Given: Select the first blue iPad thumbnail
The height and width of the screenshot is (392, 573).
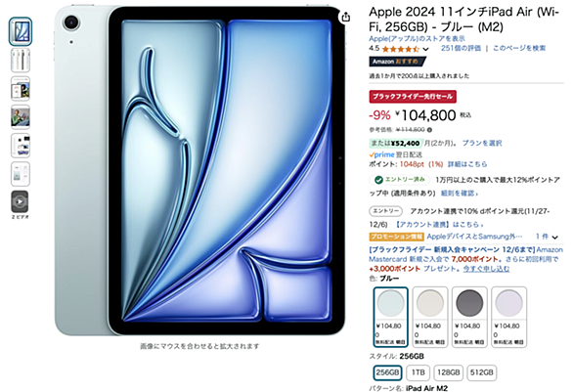Looking at the screenshot, I should pos(21,31).
